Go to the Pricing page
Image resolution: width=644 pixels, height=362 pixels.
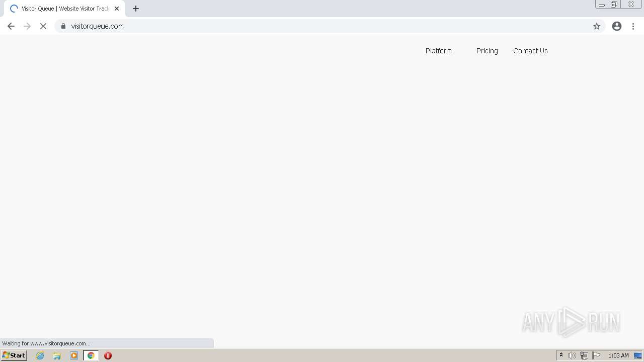pos(487,51)
